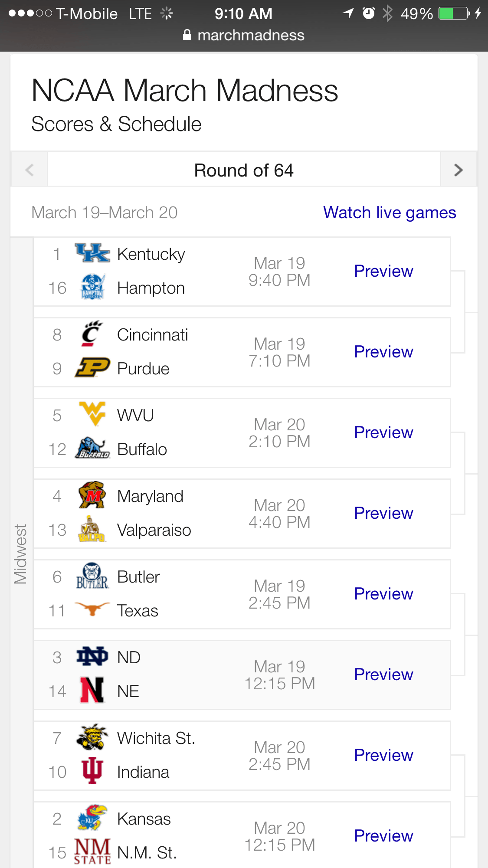Select the Midwest region label
This screenshot has height=868, width=488.
tap(21, 554)
